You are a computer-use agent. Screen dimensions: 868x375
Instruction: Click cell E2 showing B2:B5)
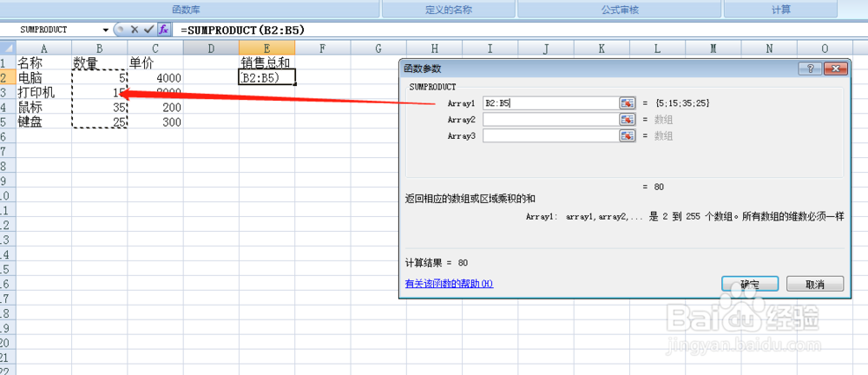[x=266, y=77]
